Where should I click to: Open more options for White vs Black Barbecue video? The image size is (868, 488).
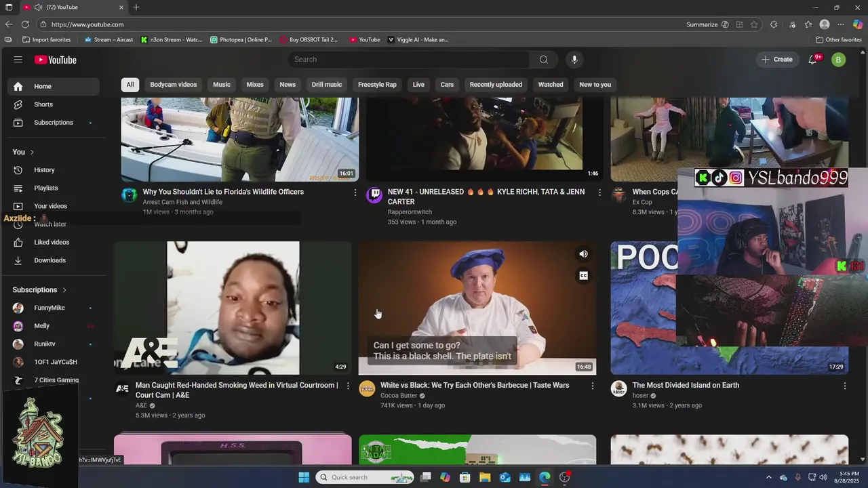point(592,386)
